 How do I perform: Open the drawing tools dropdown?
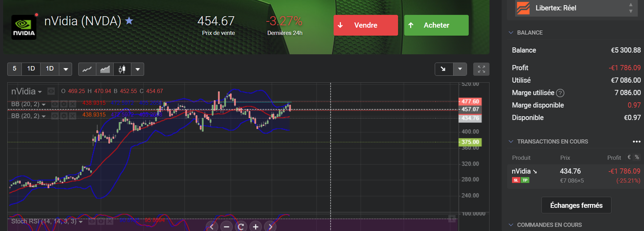(x=460, y=69)
